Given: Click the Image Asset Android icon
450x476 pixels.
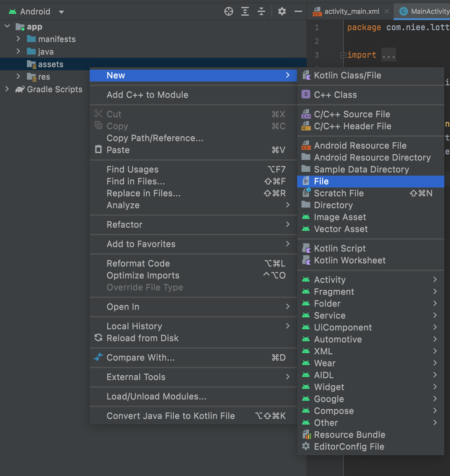Looking at the screenshot, I should [306, 217].
